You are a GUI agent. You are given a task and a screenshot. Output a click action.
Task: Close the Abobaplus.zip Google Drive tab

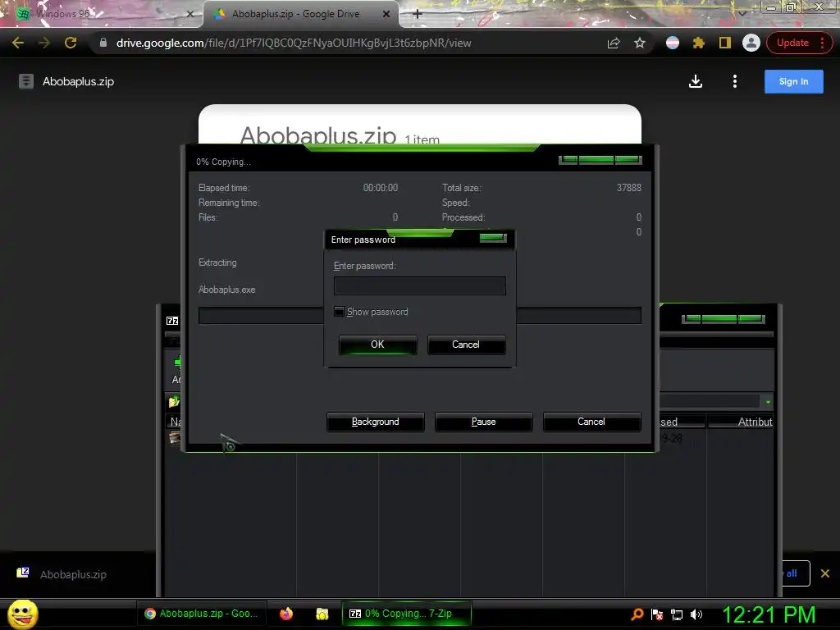pos(386,14)
